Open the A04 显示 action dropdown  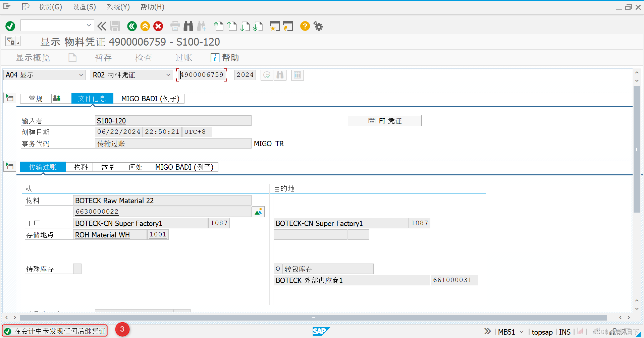click(x=44, y=75)
